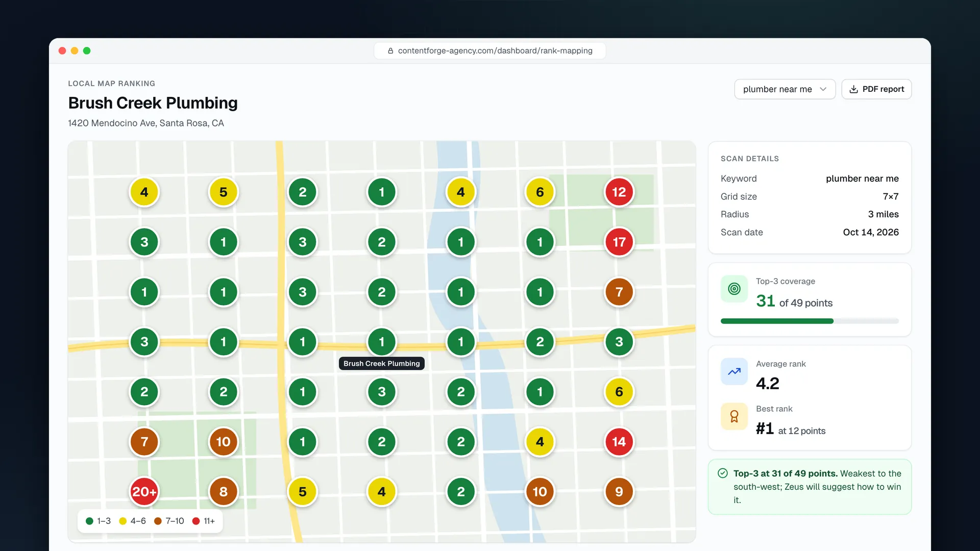
Task: Download the PDF report
Action: tap(876, 89)
